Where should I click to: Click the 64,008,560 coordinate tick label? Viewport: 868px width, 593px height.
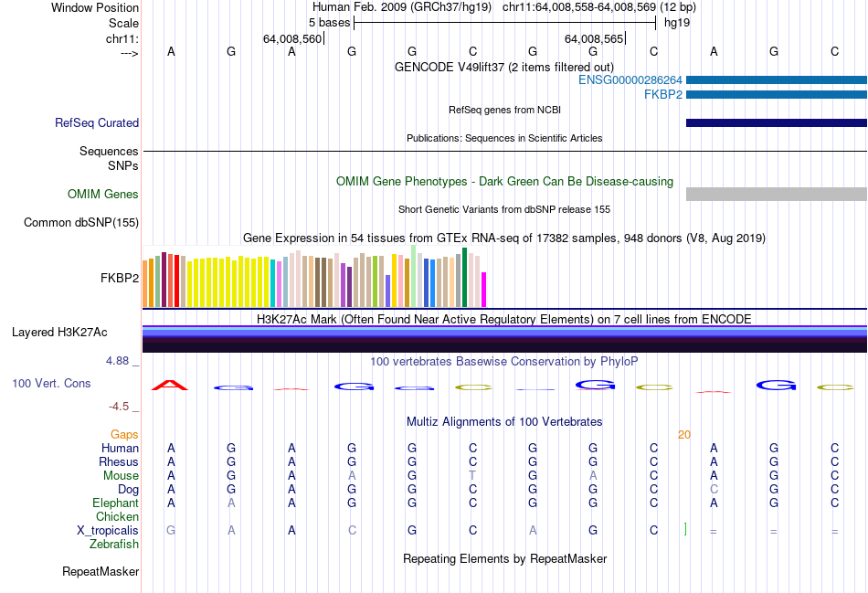point(292,38)
